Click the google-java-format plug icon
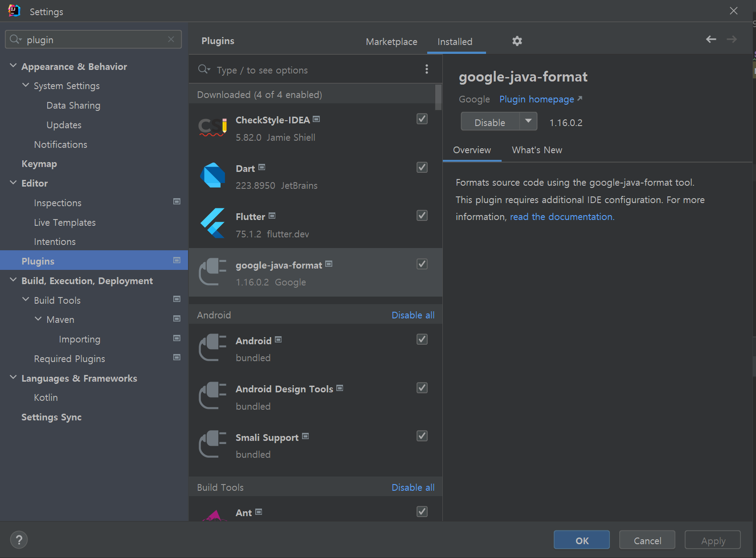Viewport: 756px width, 558px height. [212, 272]
